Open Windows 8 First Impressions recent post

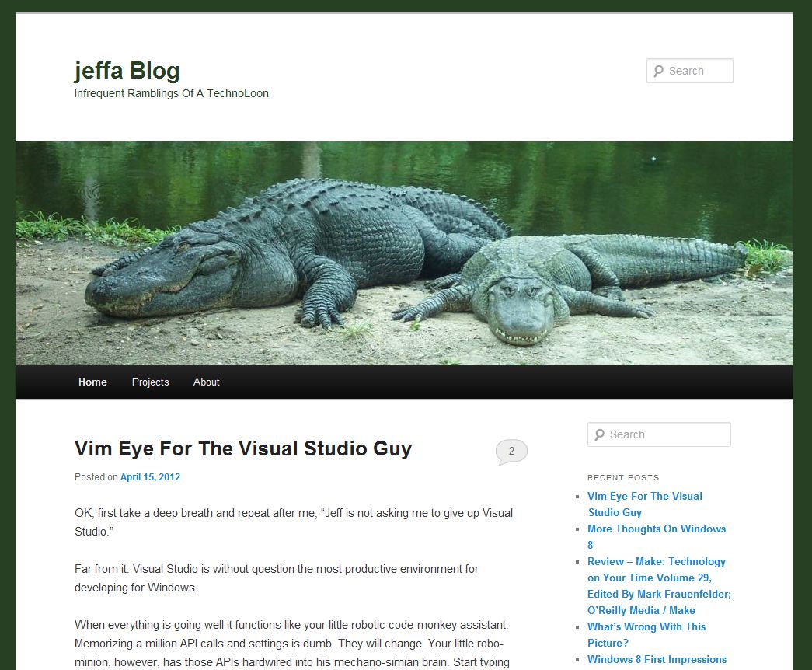pos(657,660)
